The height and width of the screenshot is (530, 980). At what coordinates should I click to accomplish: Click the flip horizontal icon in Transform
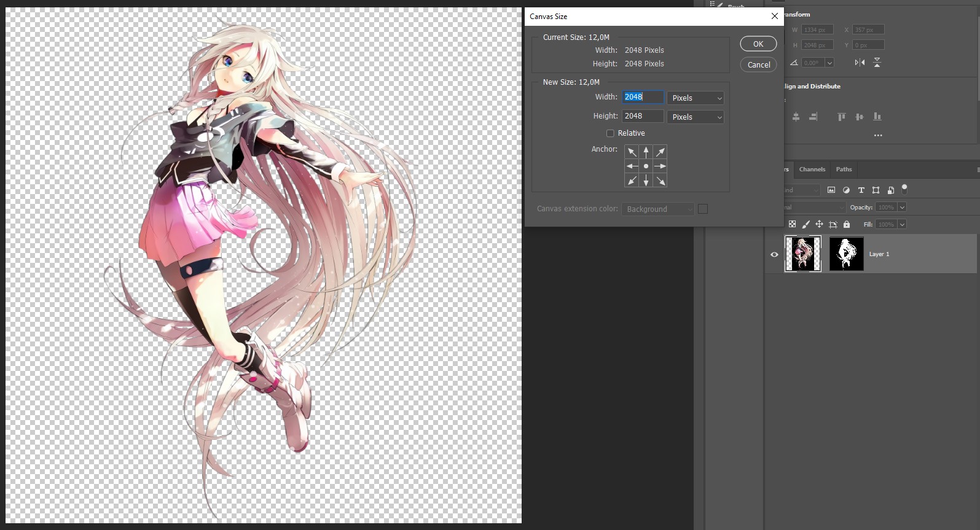[860, 63]
